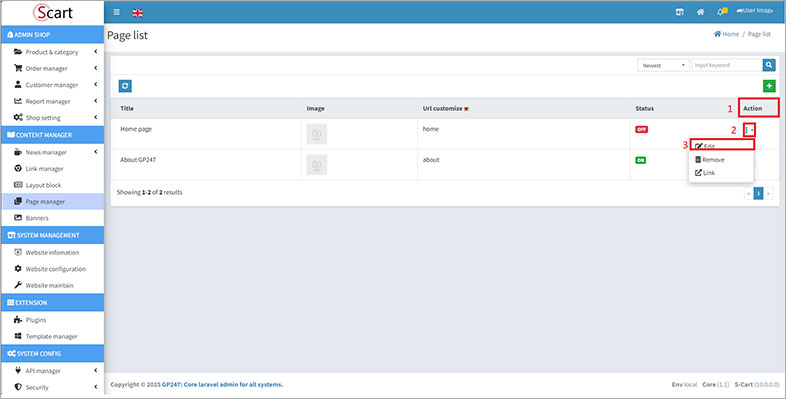Click the SYSTEM MANAGEMENT section header
The height and width of the screenshot is (399, 786).
[53, 235]
